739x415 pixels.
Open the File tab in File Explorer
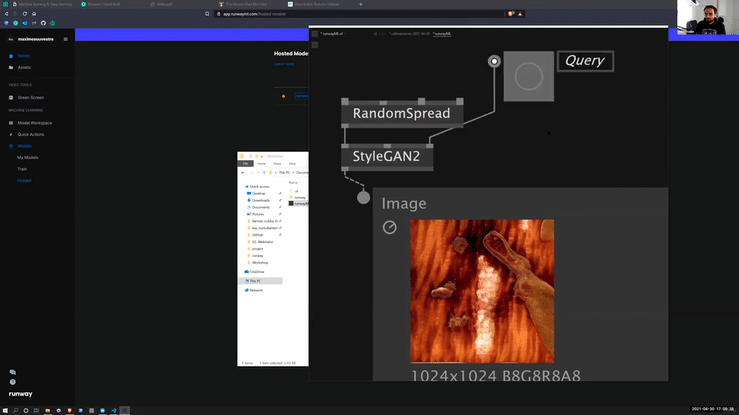click(246, 163)
